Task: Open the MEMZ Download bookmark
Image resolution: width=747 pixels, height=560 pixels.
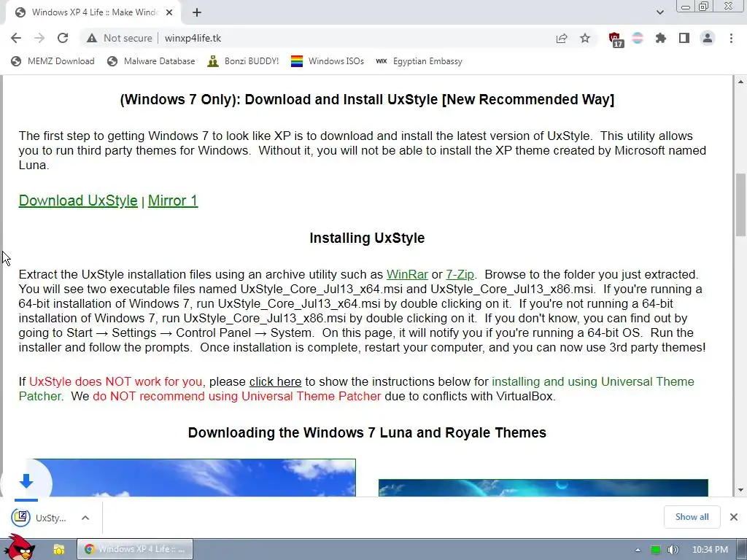Action: (53, 61)
